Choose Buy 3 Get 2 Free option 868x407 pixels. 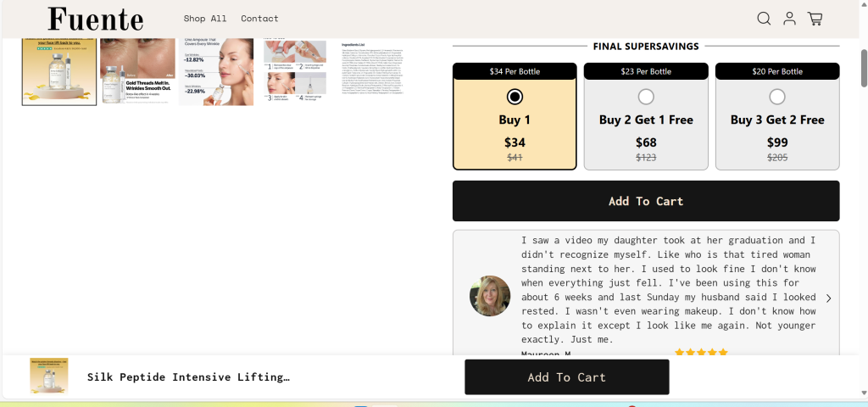777,97
